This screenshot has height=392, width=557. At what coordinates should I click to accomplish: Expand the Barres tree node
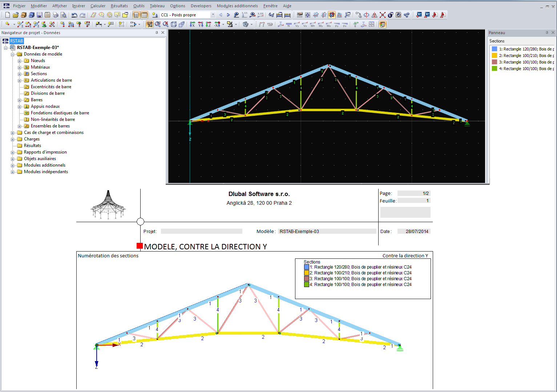click(20, 100)
